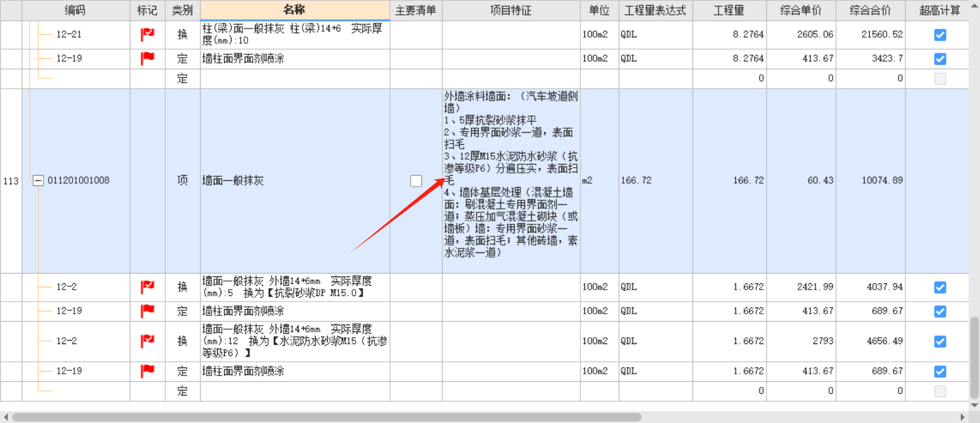Click the 项 category cell of item 113
Image resolution: width=980 pixels, height=423 pixels.
click(x=182, y=181)
